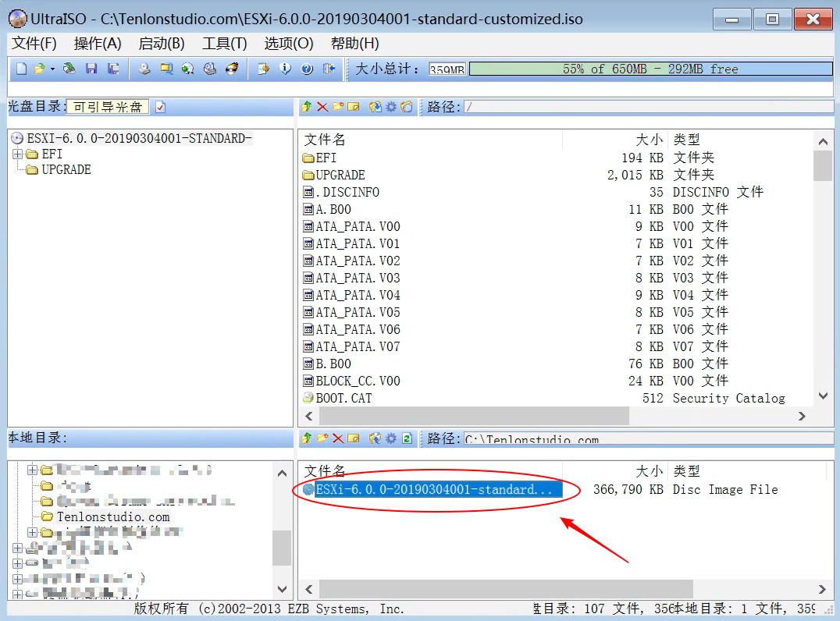Click the boot information checkmark icon
This screenshot has width=840, height=621.
tap(160, 107)
